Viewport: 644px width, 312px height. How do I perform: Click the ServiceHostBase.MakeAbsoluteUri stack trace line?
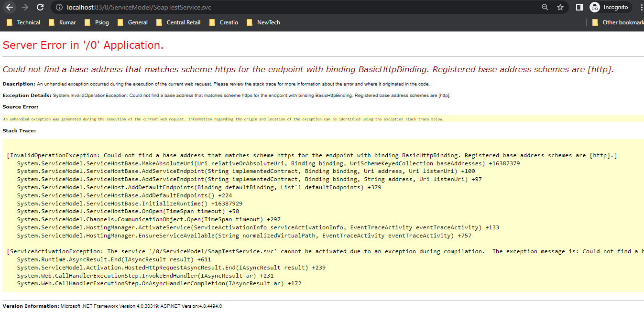click(268, 163)
